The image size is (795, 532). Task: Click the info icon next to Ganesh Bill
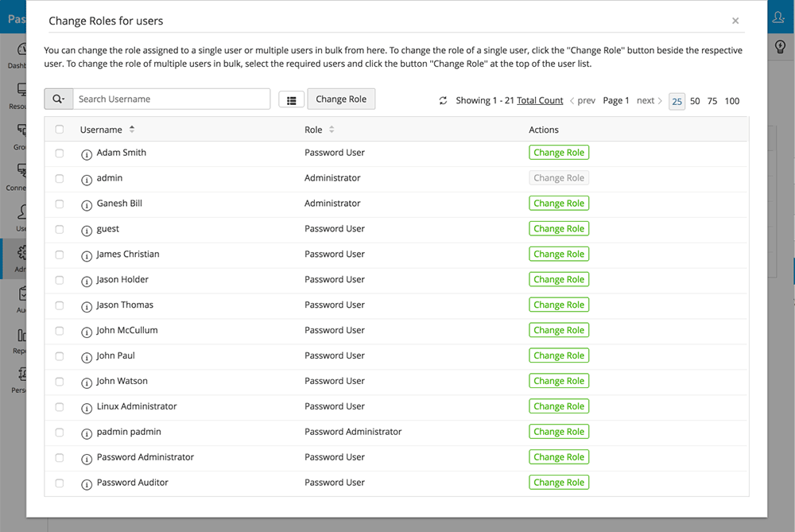[x=87, y=204]
